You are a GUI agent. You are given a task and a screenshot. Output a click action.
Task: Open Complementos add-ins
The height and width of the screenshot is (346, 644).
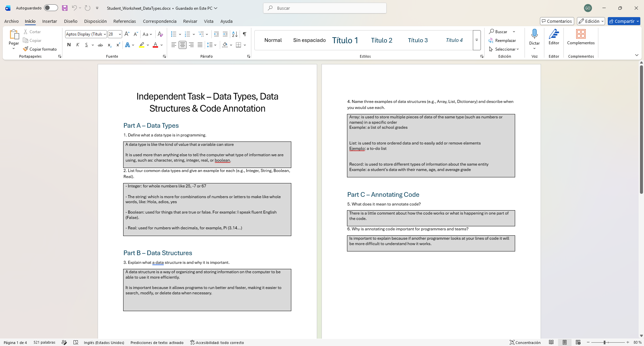(x=581, y=37)
